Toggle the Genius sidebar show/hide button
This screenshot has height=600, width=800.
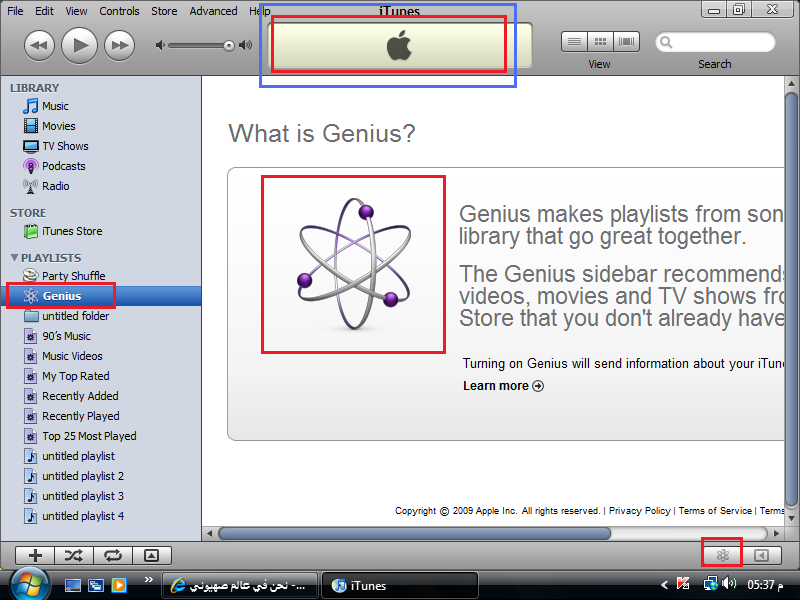761,555
